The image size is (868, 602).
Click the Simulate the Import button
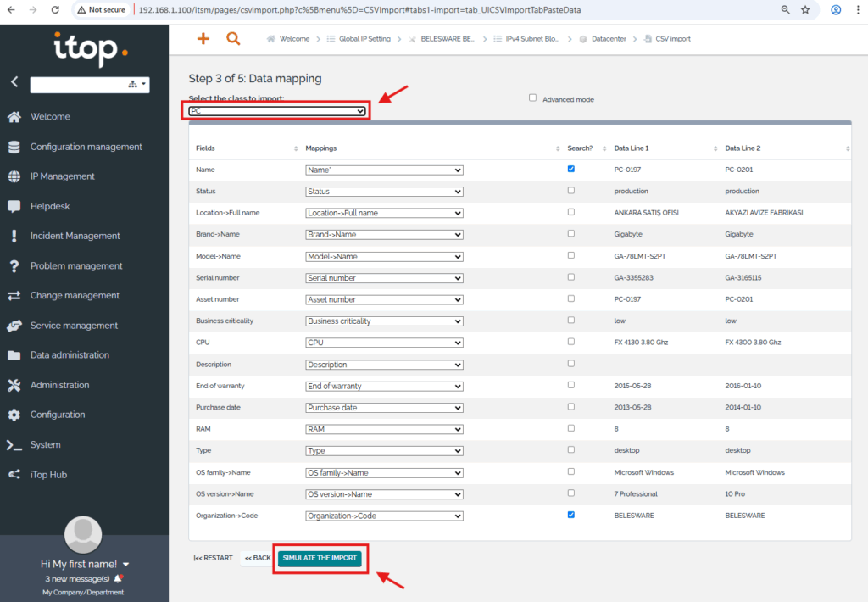tap(320, 558)
